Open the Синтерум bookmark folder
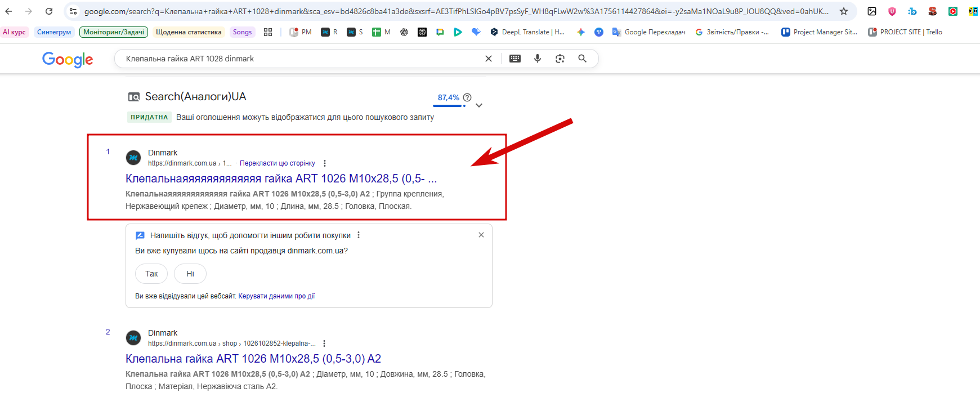980x415 pixels. pyautogui.click(x=54, y=32)
